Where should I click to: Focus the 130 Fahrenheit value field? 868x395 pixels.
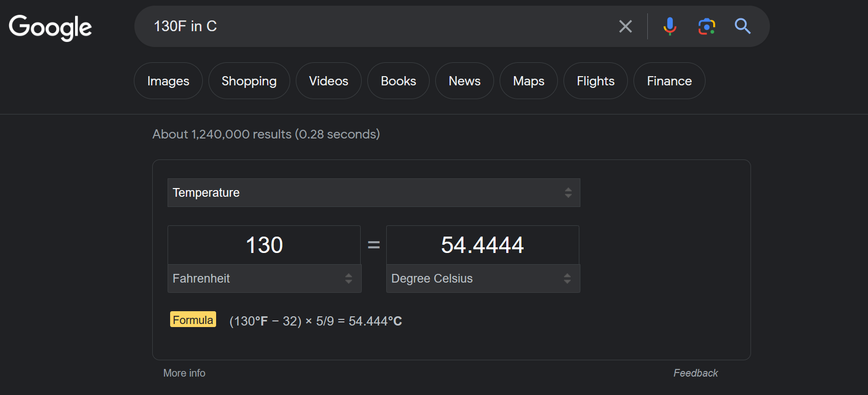coord(264,245)
